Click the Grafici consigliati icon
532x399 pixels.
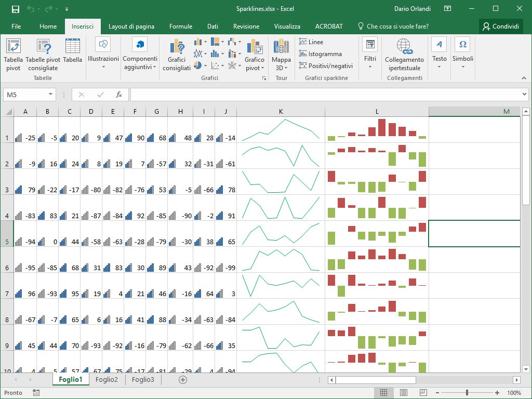click(177, 55)
